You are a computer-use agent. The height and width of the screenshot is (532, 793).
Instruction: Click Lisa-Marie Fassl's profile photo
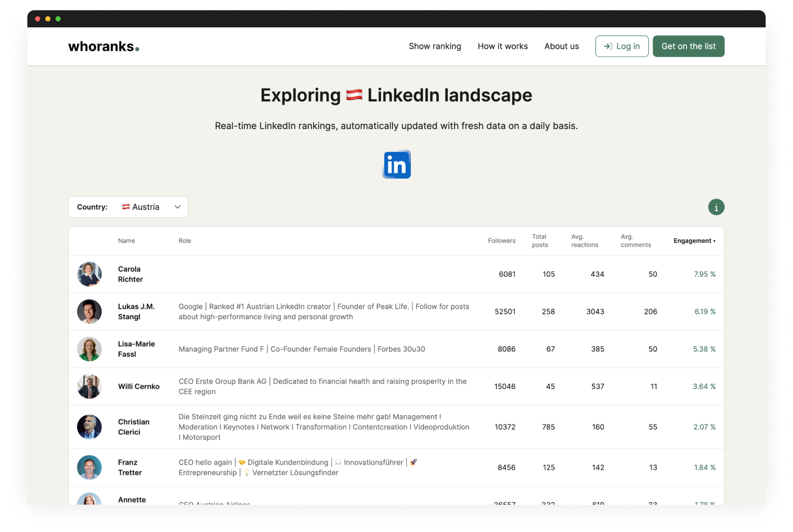[89, 349]
